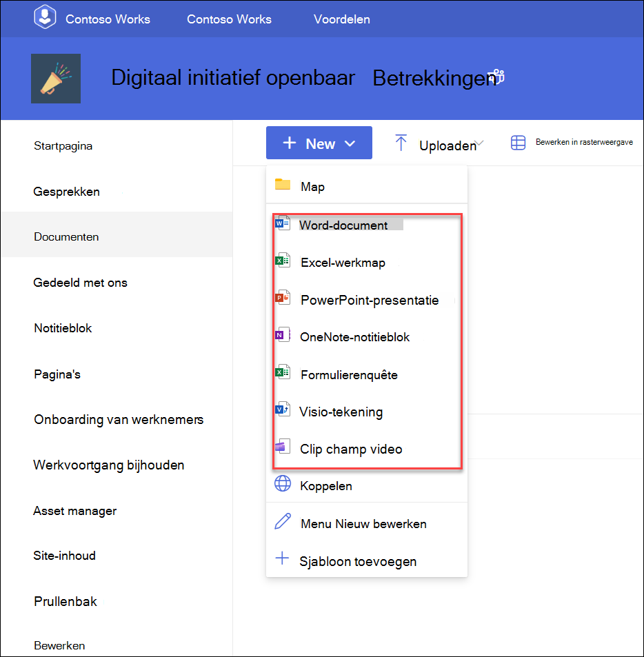Viewport: 644px width, 657px height.
Task: Expand the New button chevron
Action: [350, 143]
